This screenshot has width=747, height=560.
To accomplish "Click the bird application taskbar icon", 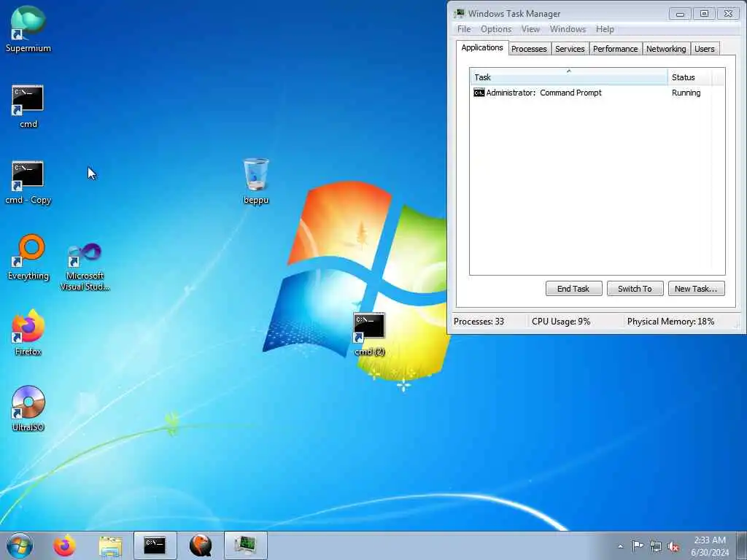I will [201, 545].
